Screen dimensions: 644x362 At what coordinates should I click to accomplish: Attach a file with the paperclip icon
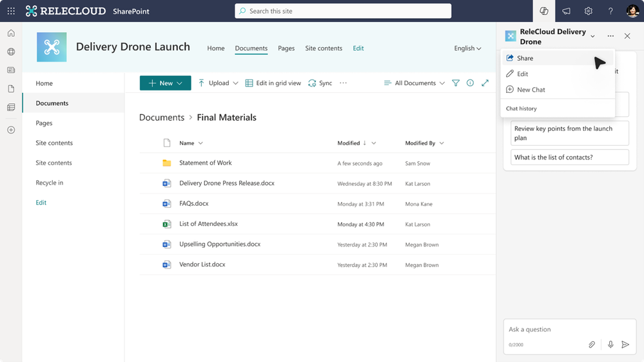click(x=591, y=345)
